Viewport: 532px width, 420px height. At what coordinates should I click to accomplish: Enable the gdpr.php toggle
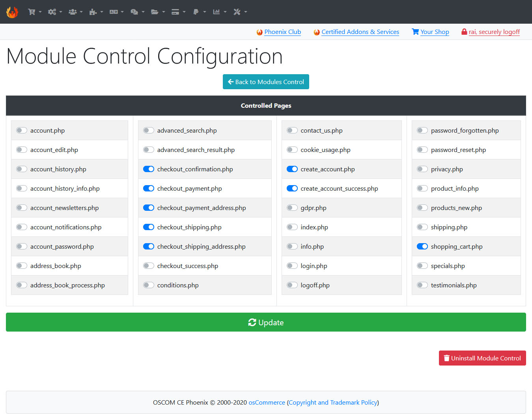click(292, 208)
